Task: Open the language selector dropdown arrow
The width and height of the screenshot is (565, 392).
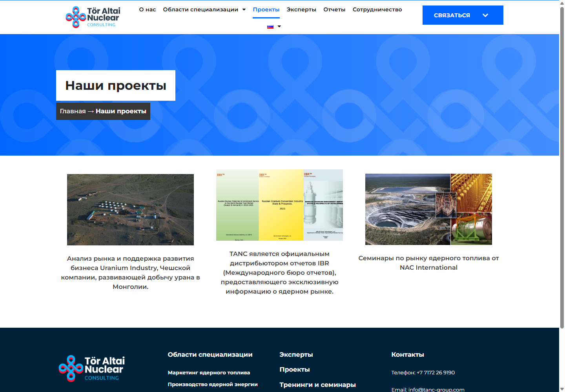Action: coord(279,27)
